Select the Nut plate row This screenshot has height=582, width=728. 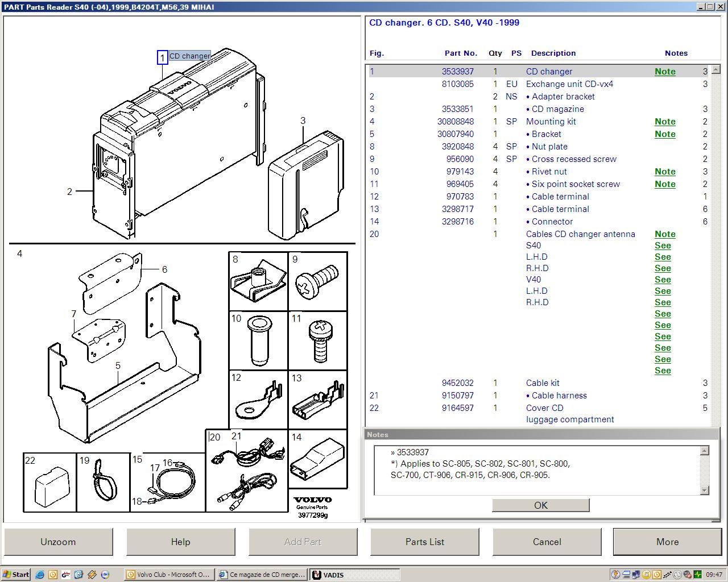[538, 147]
